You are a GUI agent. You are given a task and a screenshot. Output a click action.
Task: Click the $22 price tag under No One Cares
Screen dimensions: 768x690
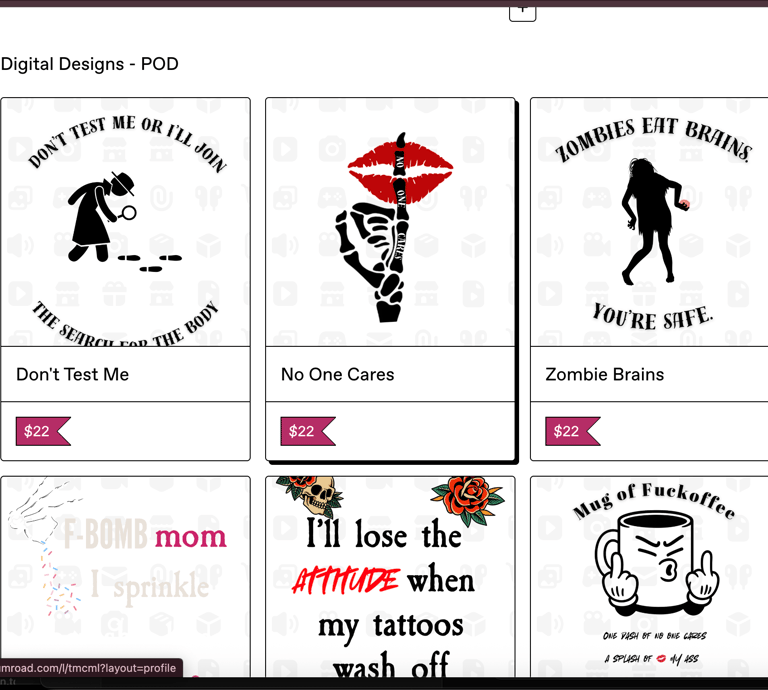[308, 431]
